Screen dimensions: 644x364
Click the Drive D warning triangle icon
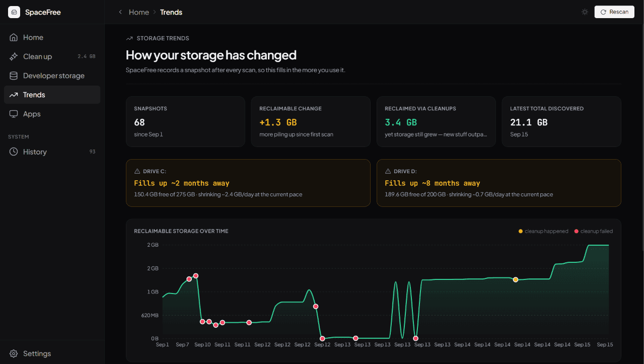[388, 171]
